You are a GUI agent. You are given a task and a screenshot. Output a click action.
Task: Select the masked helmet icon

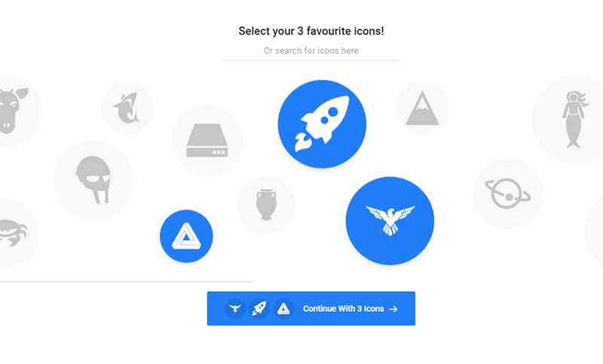coord(93,180)
